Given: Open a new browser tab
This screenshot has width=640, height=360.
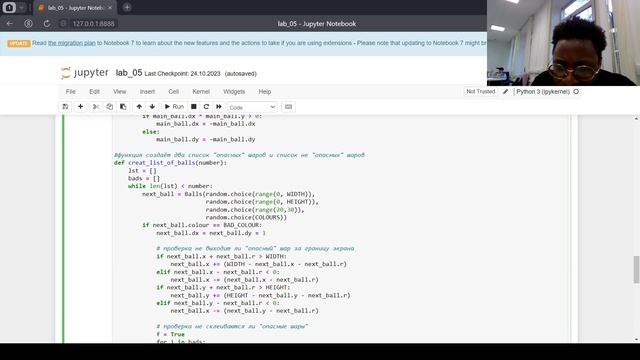Looking at the screenshot, I should [127, 7].
